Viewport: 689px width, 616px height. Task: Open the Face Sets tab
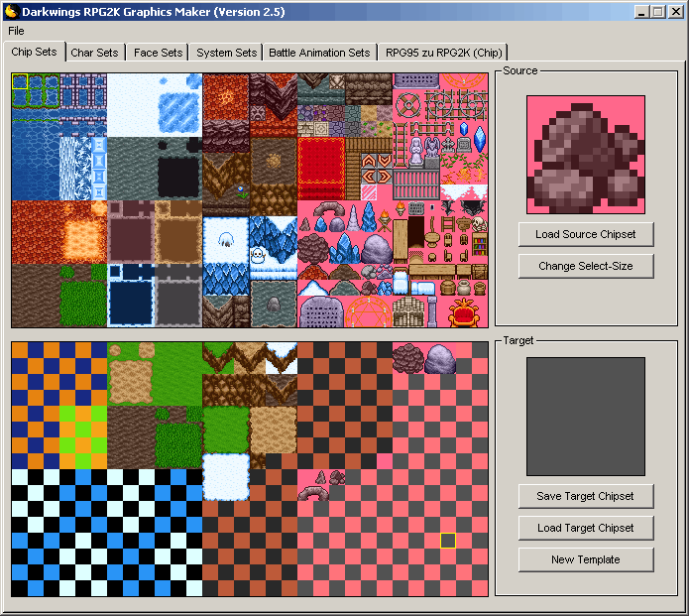point(158,53)
